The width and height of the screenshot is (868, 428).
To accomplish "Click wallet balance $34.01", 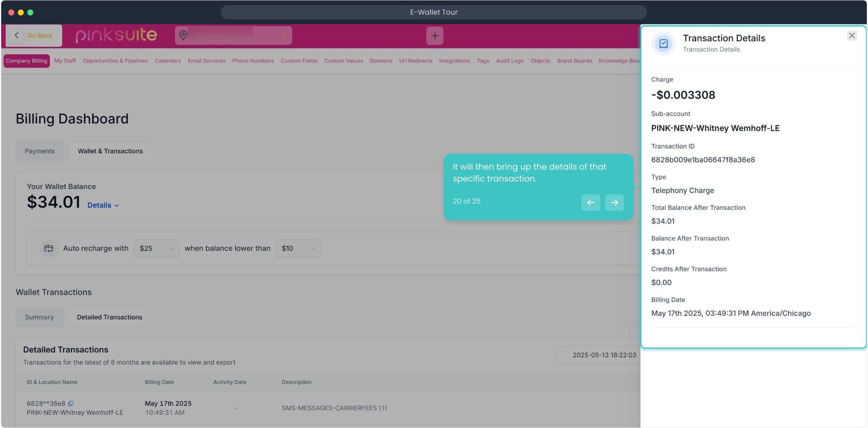I will (54, 202).
